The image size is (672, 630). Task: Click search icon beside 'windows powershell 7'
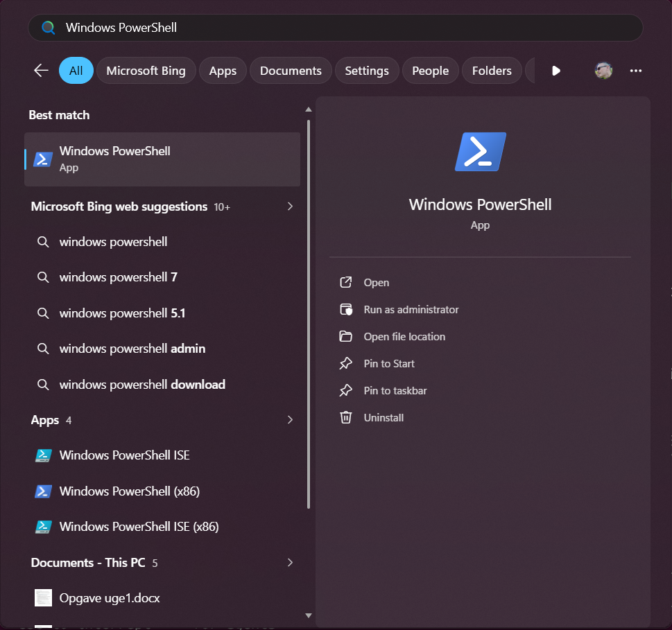(43, 277)
